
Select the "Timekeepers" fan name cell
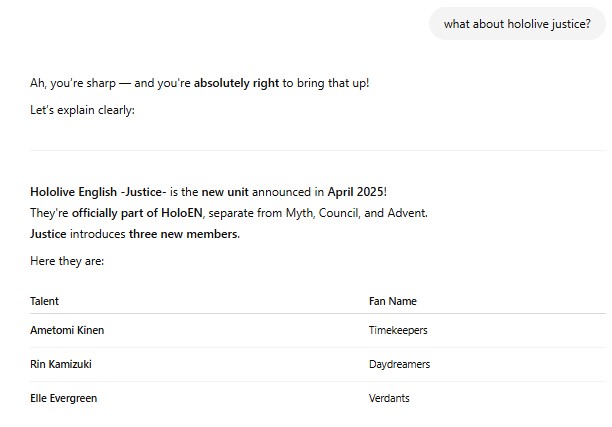[x=398, y=330]
